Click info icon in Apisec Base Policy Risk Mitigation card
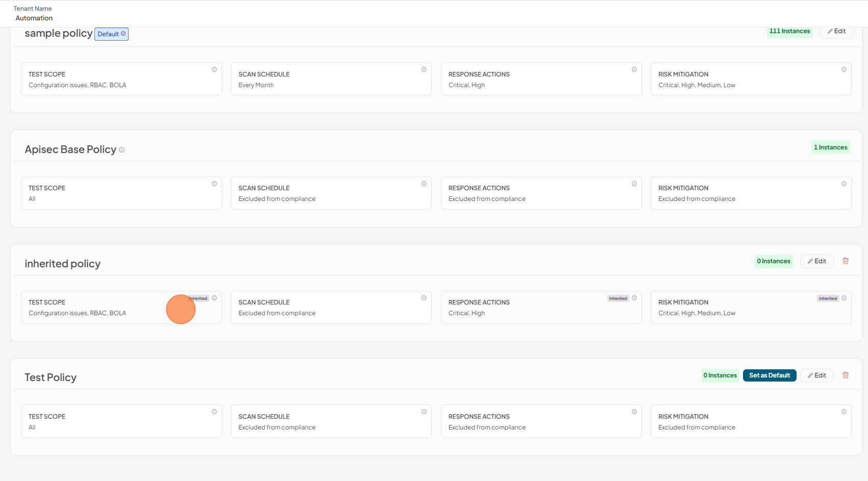Viewport: 868px width, 481px height. pos(844,184)
